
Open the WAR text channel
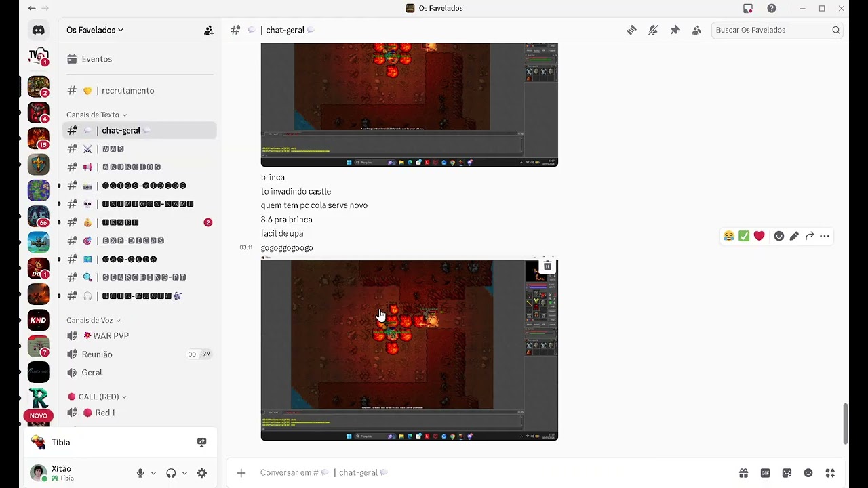pyautogui.click(x=140, y=148)
